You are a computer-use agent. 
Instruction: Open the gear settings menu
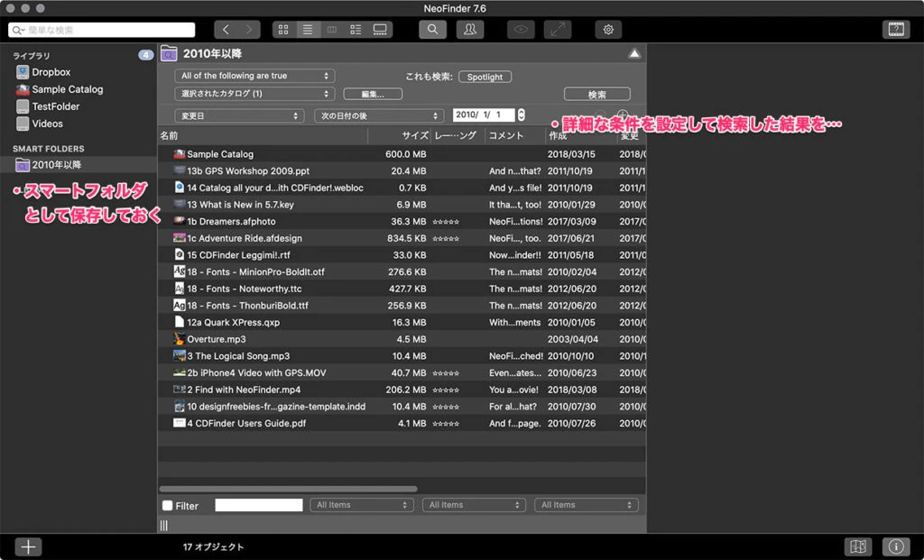608,30
